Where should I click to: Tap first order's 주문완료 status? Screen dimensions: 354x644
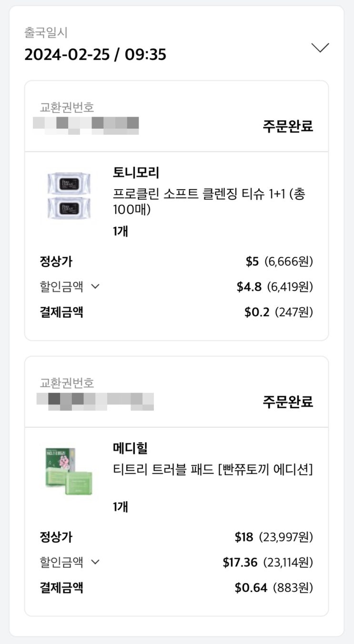click(x=288, y=126)
